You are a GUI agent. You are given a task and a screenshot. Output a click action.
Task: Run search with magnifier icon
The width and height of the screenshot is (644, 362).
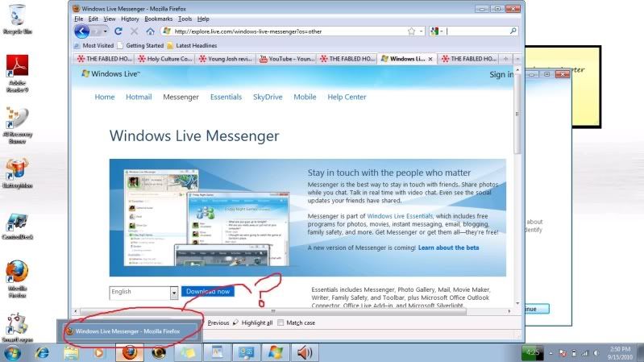point(513,31)
